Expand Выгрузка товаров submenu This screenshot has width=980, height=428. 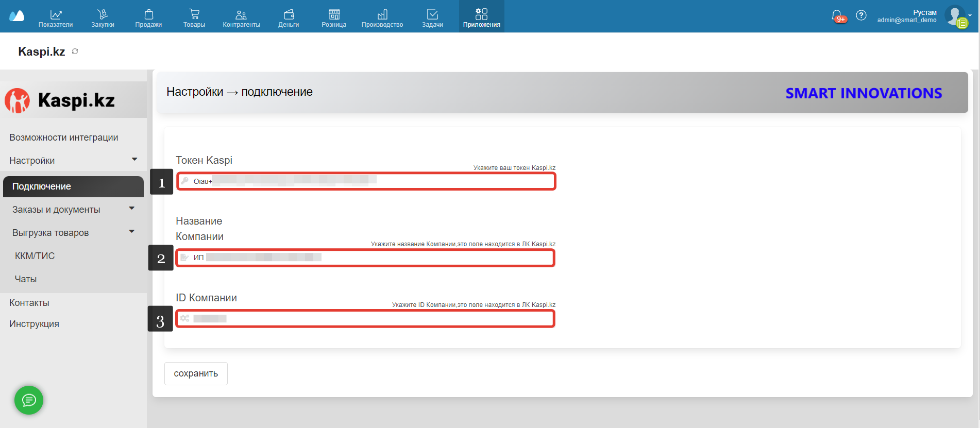(131, 232)
